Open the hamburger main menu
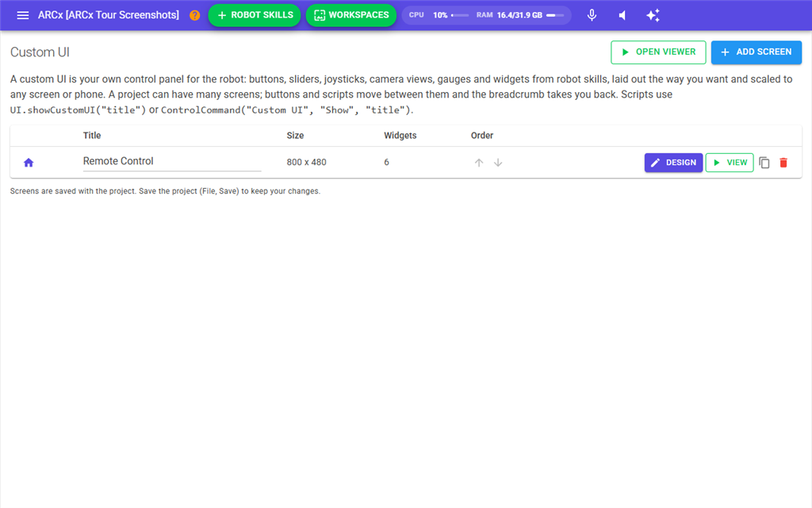 click(x=23, y=15)
